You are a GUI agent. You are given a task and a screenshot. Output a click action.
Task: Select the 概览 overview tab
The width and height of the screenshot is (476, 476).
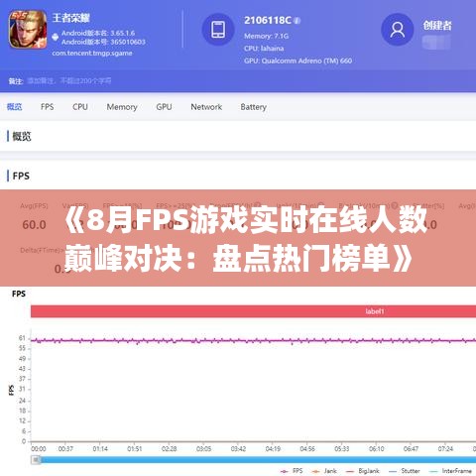click(15, 107)
